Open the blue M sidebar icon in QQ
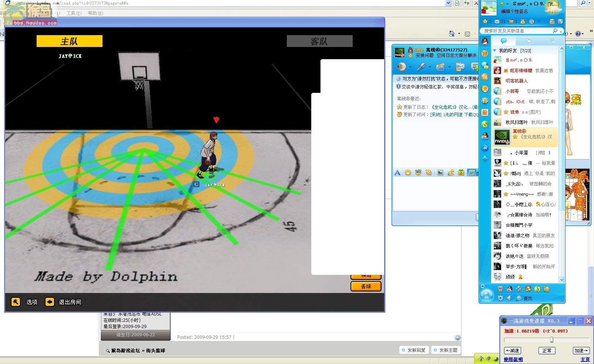594x364 pixels. click(485, 148)
